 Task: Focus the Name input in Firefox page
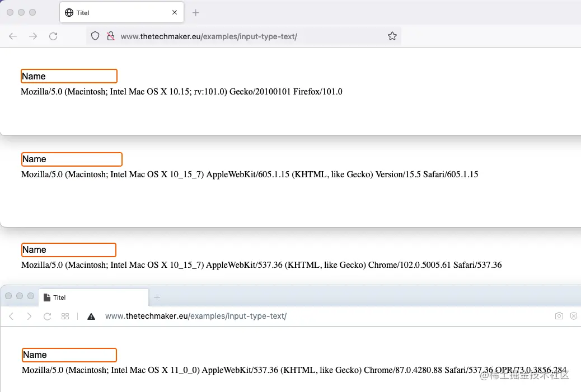pos(69,76)
